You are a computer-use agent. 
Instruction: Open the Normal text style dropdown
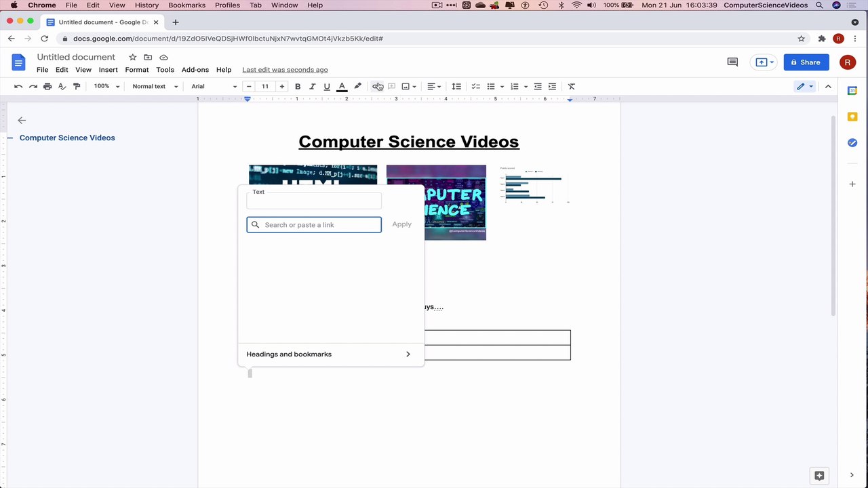point(155,86)
